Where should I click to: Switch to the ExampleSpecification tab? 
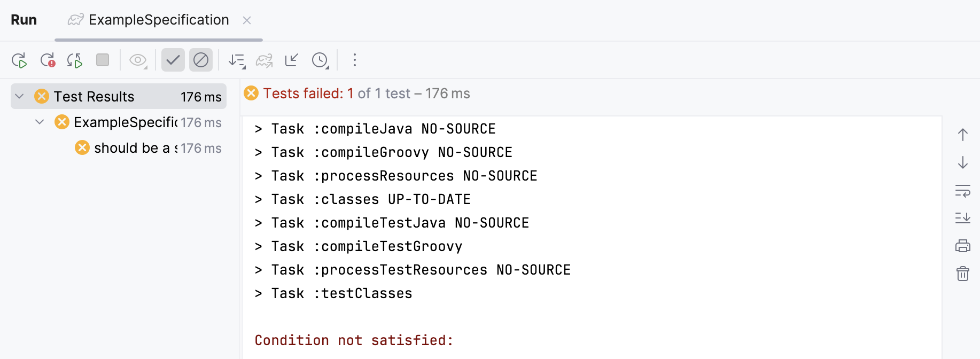pyautogui.click(x=158, y=20)
